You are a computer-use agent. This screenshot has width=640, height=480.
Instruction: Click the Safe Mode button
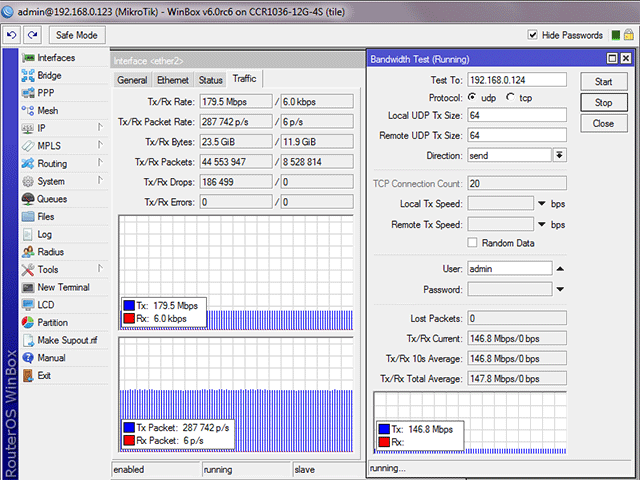click(x=77, y=35)
